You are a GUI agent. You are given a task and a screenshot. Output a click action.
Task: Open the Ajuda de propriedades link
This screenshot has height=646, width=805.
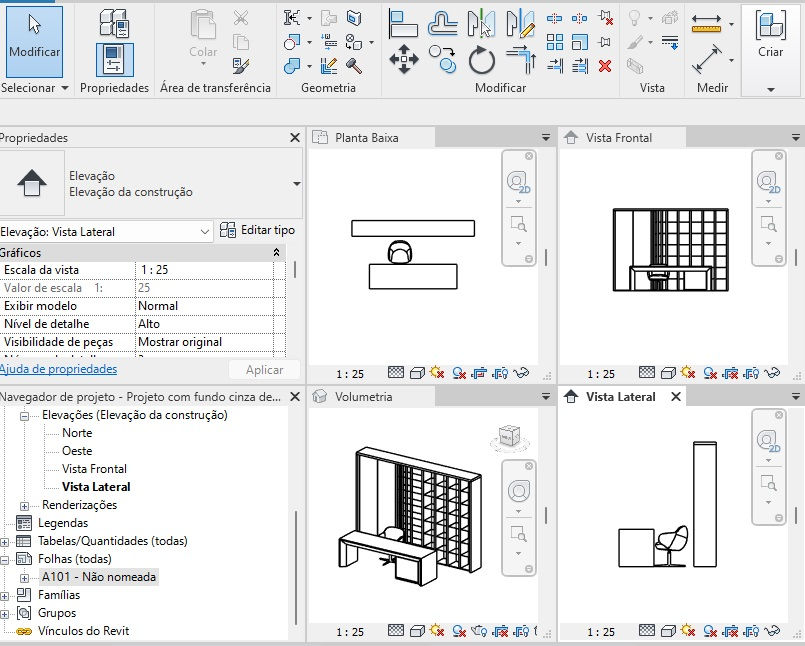pos(59,369)
